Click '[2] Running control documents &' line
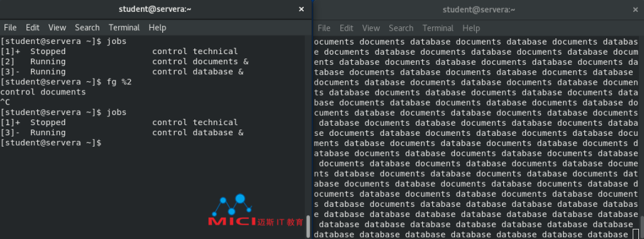Viewport: 644px width, 239px height. [x=125, y=62]
